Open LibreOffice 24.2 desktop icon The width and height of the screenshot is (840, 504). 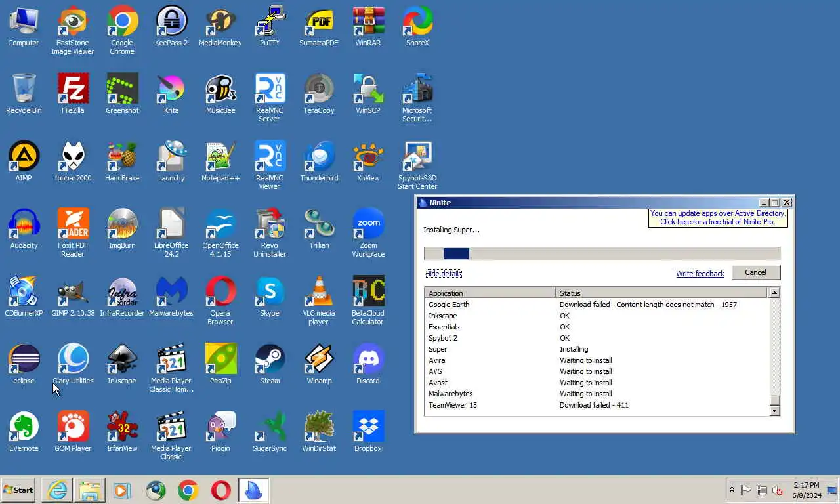171,233
